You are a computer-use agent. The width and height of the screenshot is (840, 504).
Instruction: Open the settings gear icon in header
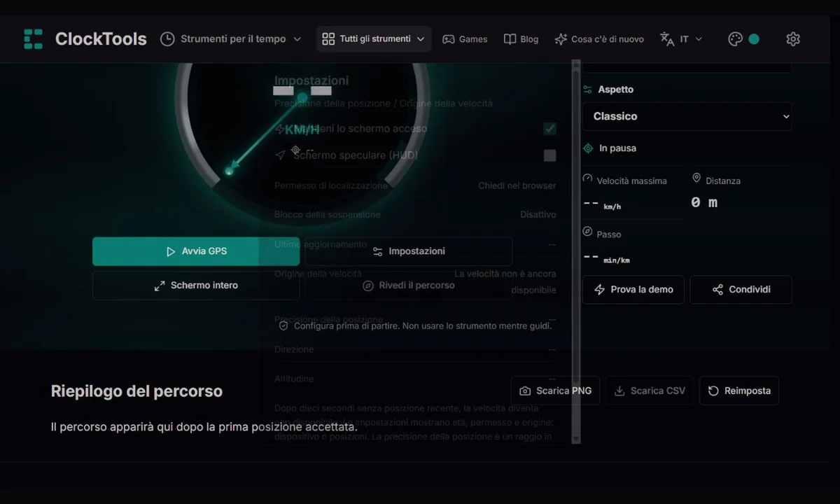pos(793,39)
